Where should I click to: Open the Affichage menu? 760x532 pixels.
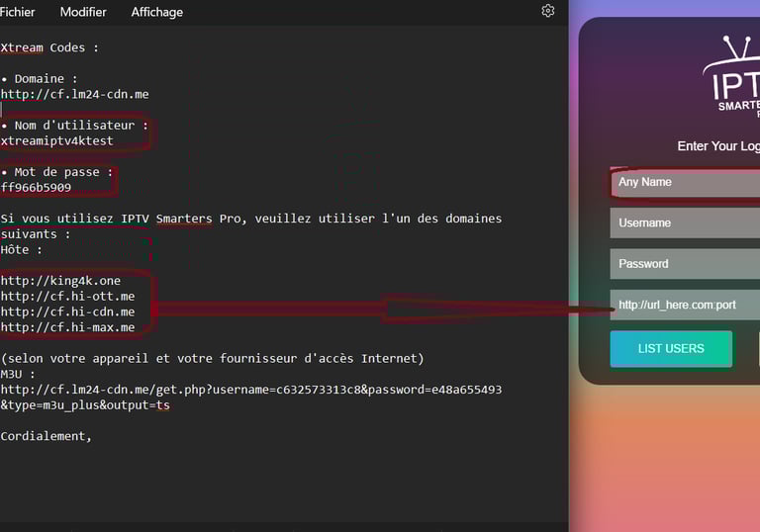coord(157,12)
